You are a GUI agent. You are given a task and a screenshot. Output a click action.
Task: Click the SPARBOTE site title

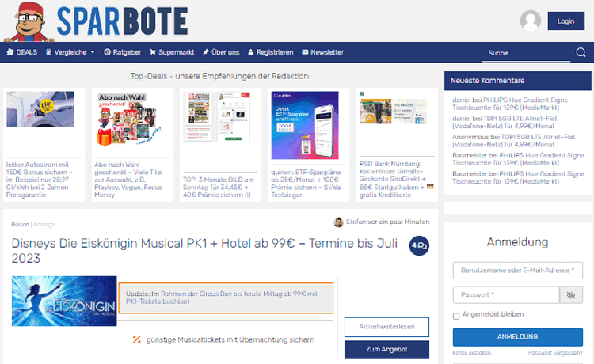pyautogui.click(x=122, y=21)
